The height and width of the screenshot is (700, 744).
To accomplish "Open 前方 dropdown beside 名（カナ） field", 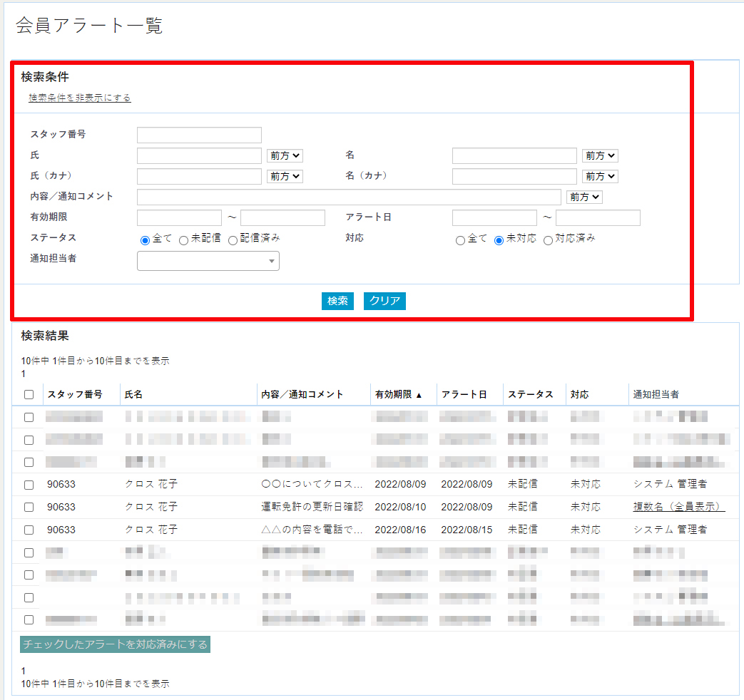I will click(x=600, y=176).
